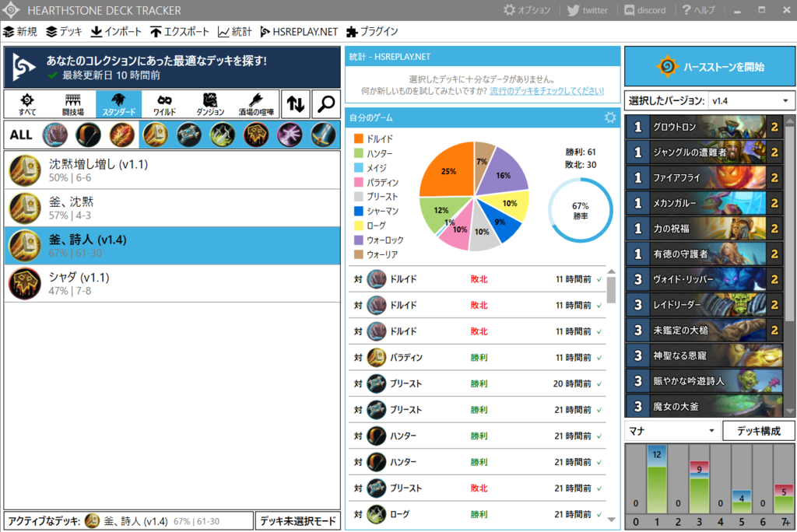
Task: Switch to the ワイルド tab
Action: (165, 104)
